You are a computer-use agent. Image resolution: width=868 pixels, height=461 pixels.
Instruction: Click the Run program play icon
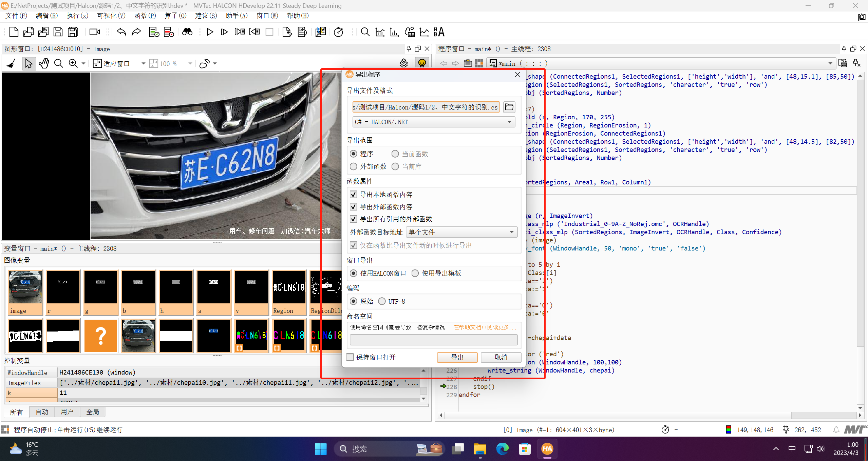(210, 32)
